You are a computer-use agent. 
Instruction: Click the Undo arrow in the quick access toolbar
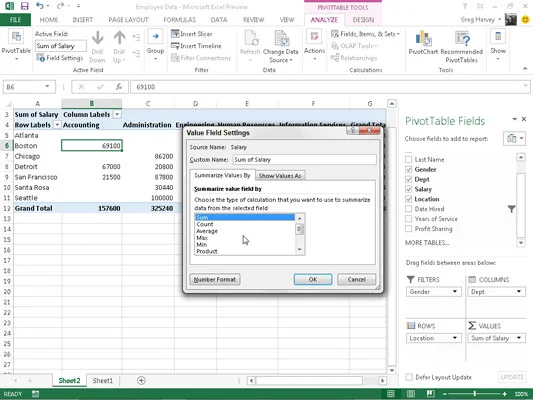tap(40, 6)
